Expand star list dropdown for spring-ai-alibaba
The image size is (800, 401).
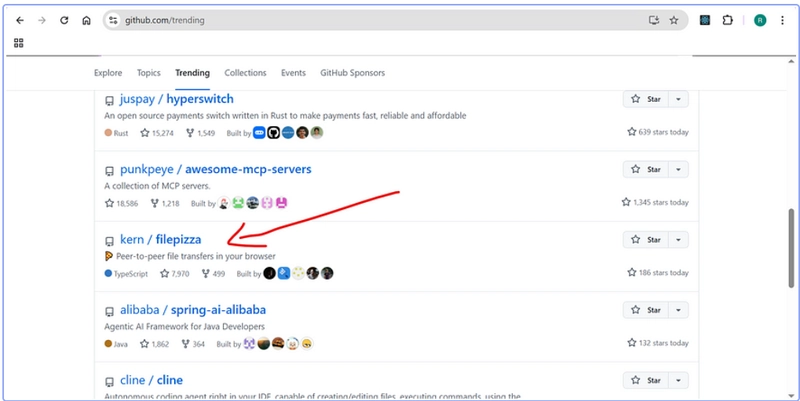click(x=679, y=310)
